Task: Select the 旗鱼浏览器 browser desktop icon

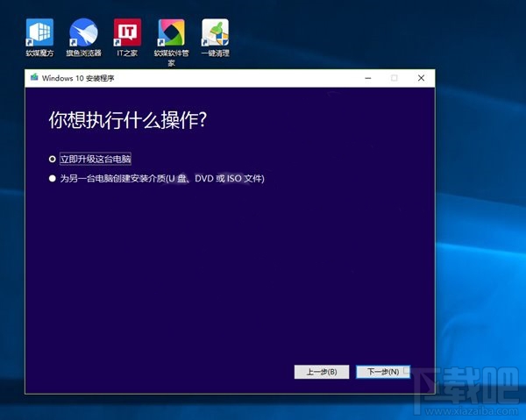Action: [84, 32]
